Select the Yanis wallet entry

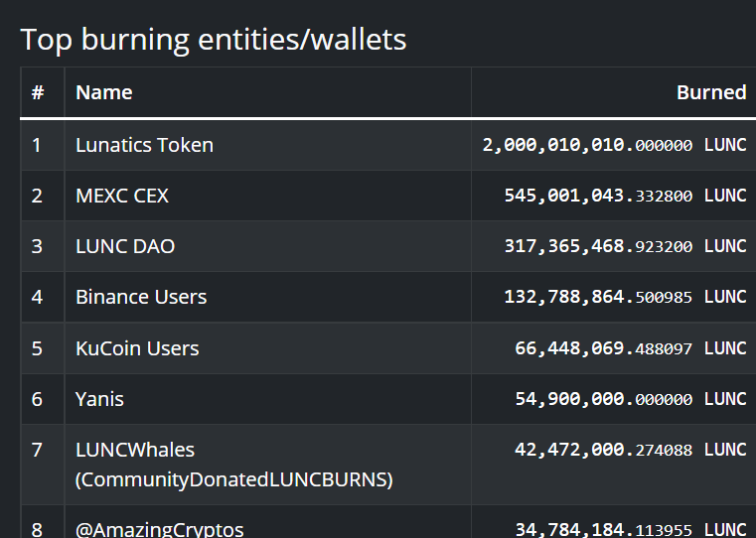click(99, 399)
